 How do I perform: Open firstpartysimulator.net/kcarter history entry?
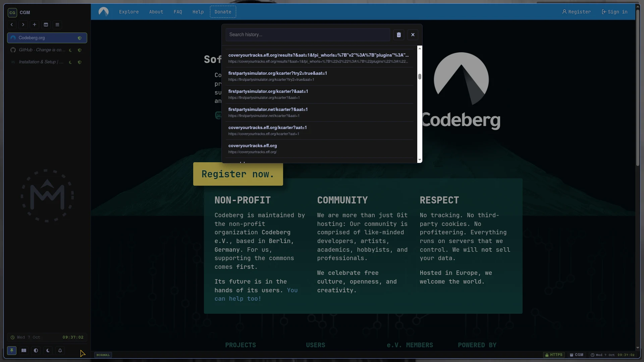(x=319, y=112)
